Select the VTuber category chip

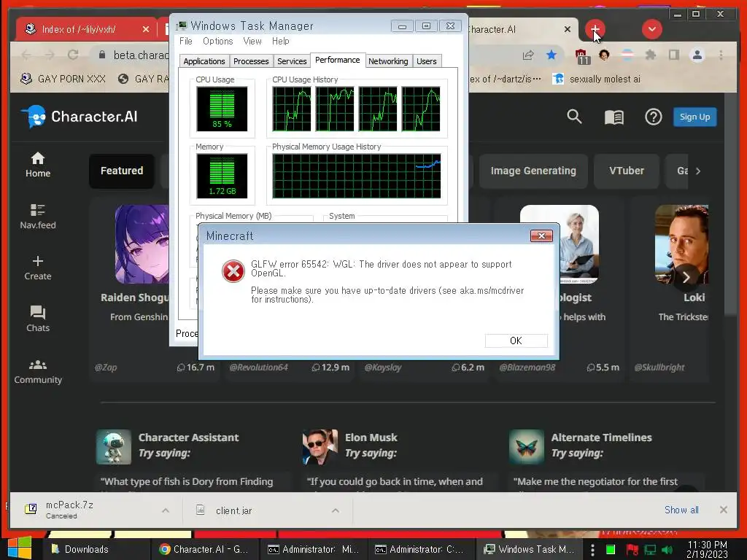[x=626, y=171]
